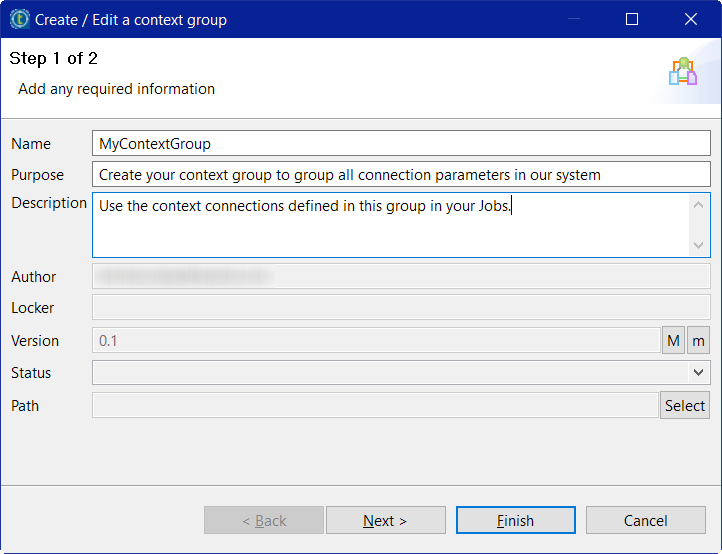
Task: Click the empty Path field
Action: click(375, 405)
